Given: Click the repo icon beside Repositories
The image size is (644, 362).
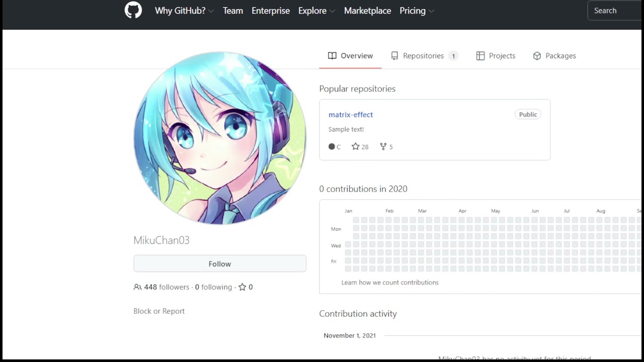Looking at the screenshot, I should click(x=394, y=56).
